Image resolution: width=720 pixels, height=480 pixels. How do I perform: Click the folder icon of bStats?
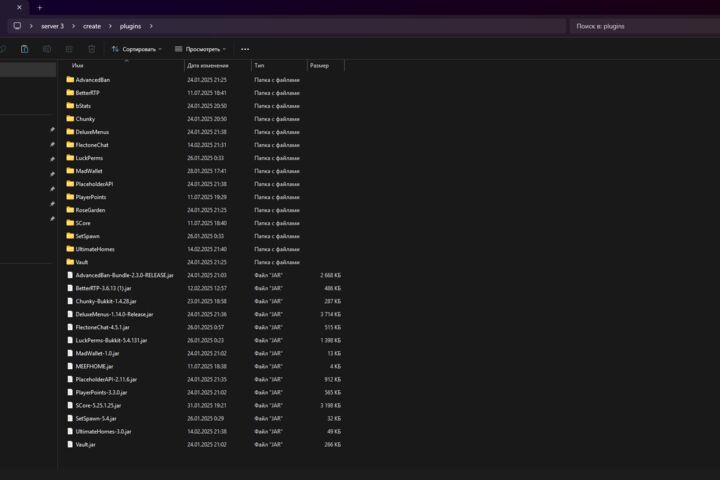70,106
